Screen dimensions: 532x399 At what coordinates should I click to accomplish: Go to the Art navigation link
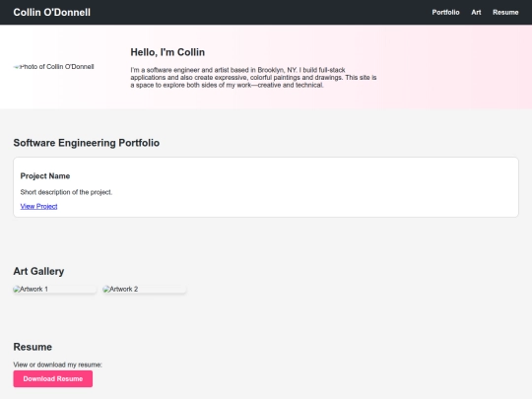click(x=476, y=12)
